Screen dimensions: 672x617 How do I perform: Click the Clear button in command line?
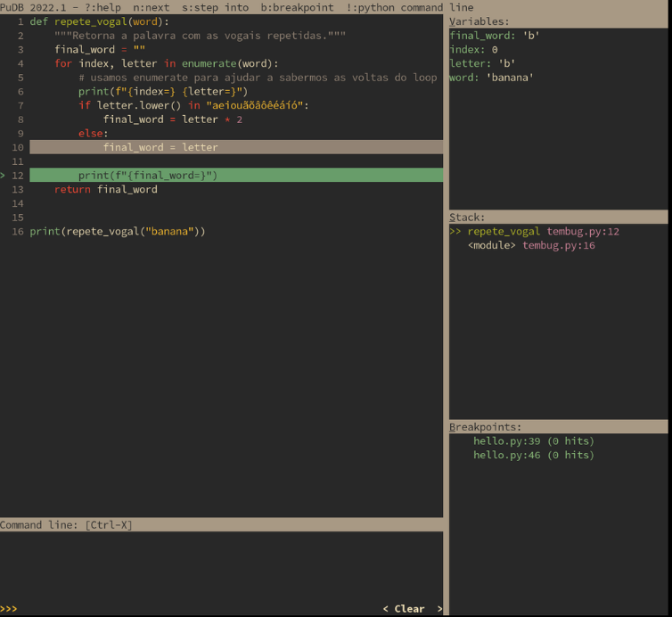409,609
